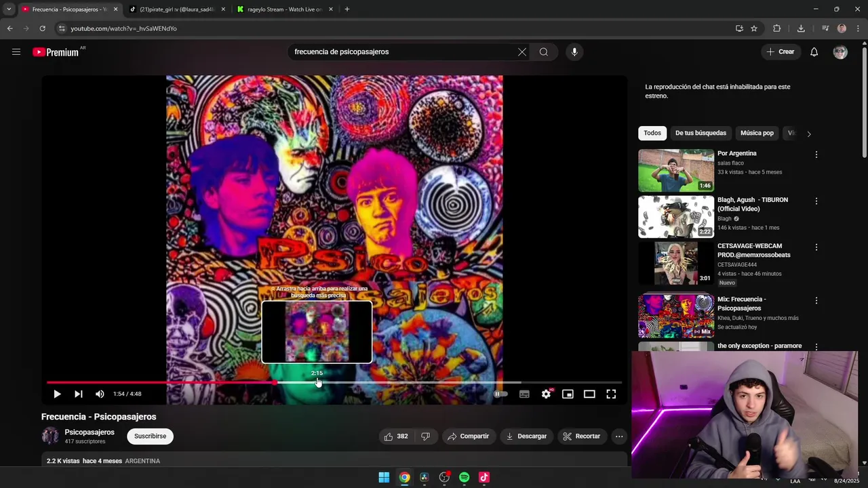Clear the search box text
The height and width of the screenshot is (488, 868).
click(522, 52)
